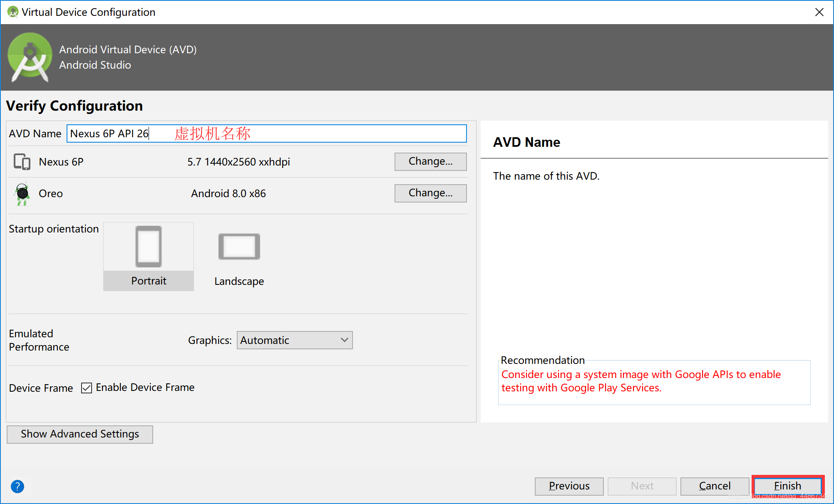Click the Portrait label under orientation
The image size is (834, 504).
tap(149, 281)
